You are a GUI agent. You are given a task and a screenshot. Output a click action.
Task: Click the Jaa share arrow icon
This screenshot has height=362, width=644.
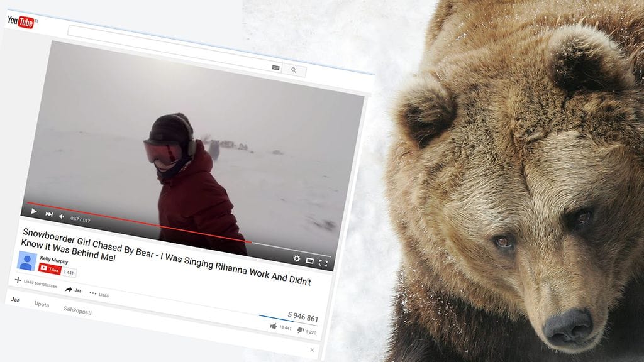(x=69, y=289)
